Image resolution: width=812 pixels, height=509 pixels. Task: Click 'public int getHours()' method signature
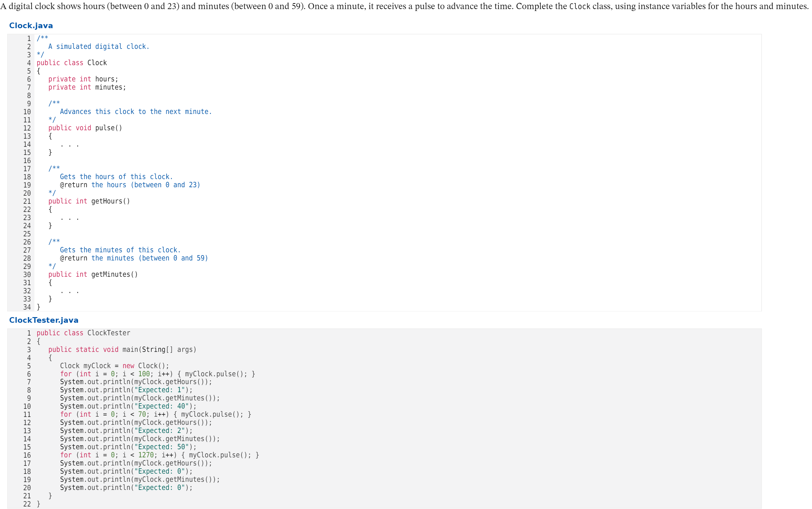pos(89,201)
